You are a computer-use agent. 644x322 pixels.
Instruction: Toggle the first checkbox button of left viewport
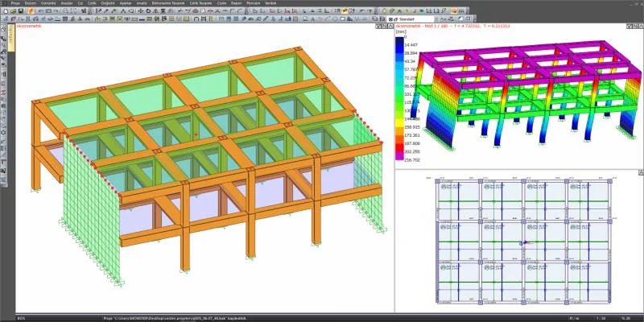[x=378, y=26]
